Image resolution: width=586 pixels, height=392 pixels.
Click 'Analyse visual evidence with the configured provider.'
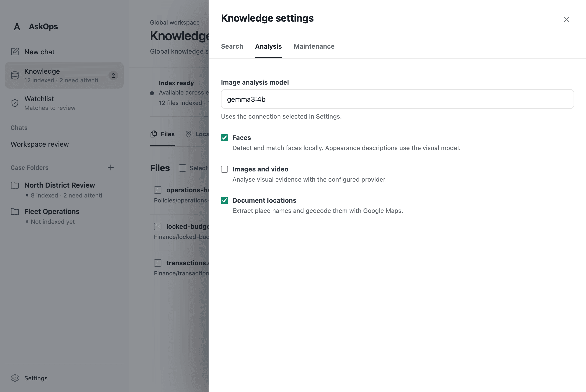click(310, 179)
